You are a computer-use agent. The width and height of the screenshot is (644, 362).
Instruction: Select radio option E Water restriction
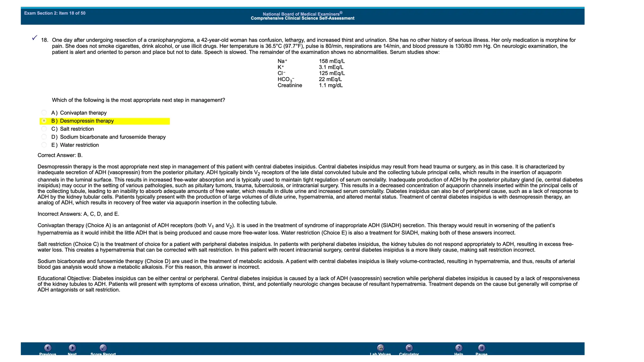tap(44, 145)
